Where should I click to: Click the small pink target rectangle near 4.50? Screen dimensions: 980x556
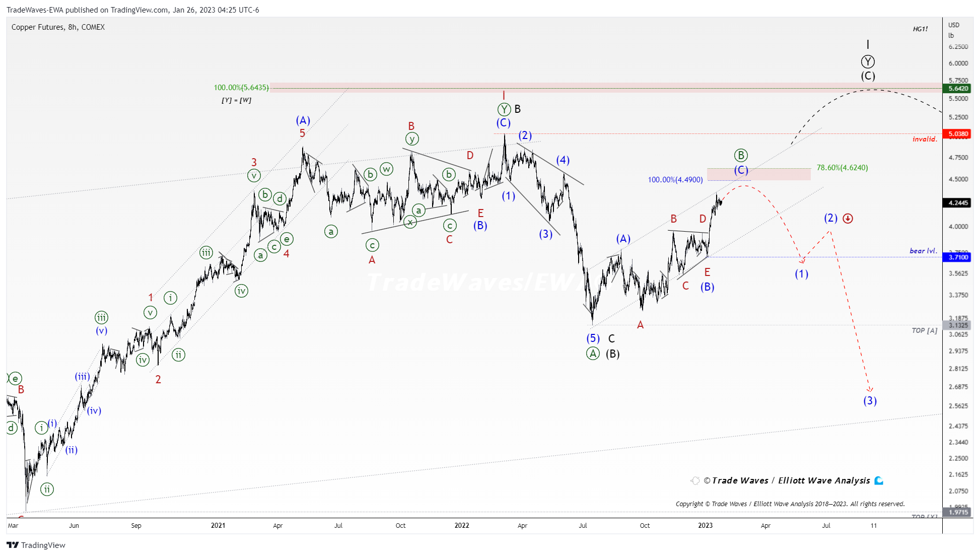[758, 174]
